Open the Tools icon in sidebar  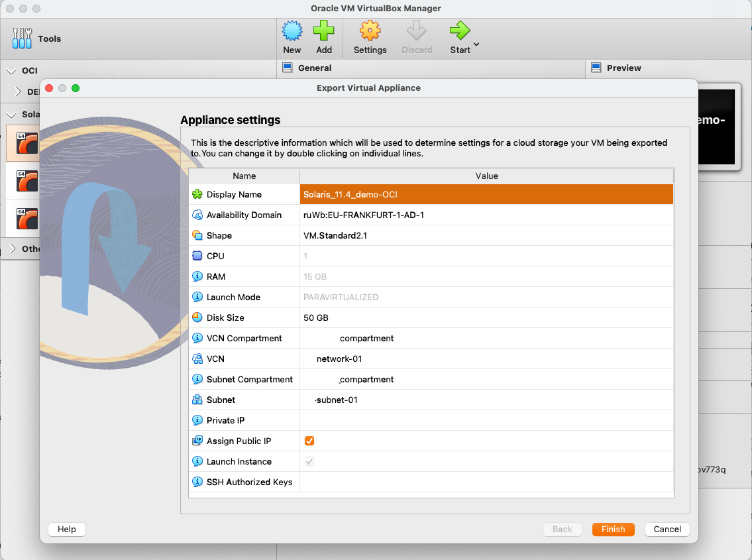[22, 38]
